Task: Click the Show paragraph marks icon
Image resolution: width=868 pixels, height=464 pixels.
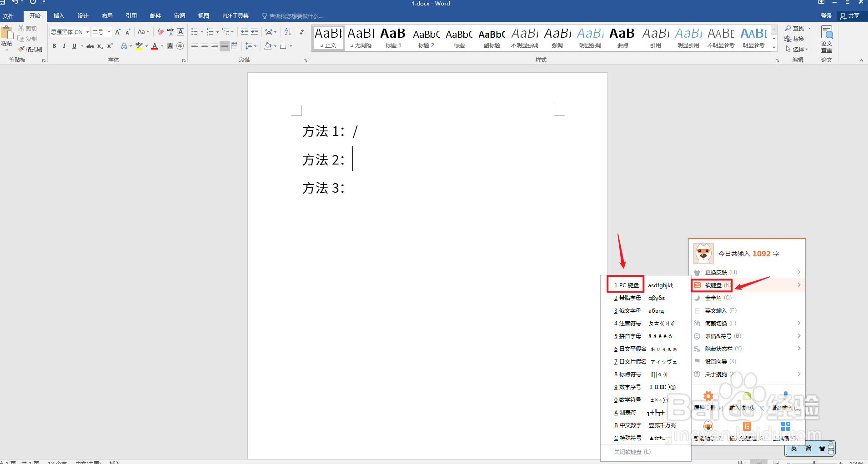Action: pos(302,32)
